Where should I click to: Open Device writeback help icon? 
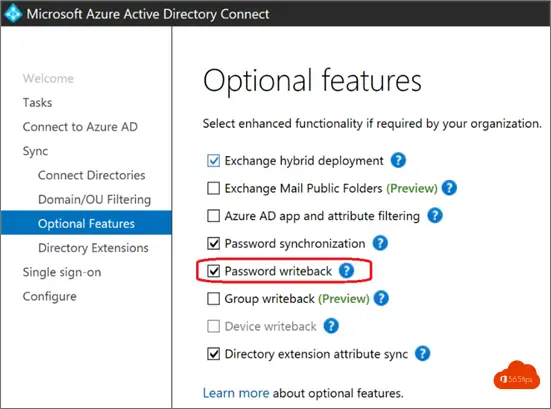click(x=331, y=326)
